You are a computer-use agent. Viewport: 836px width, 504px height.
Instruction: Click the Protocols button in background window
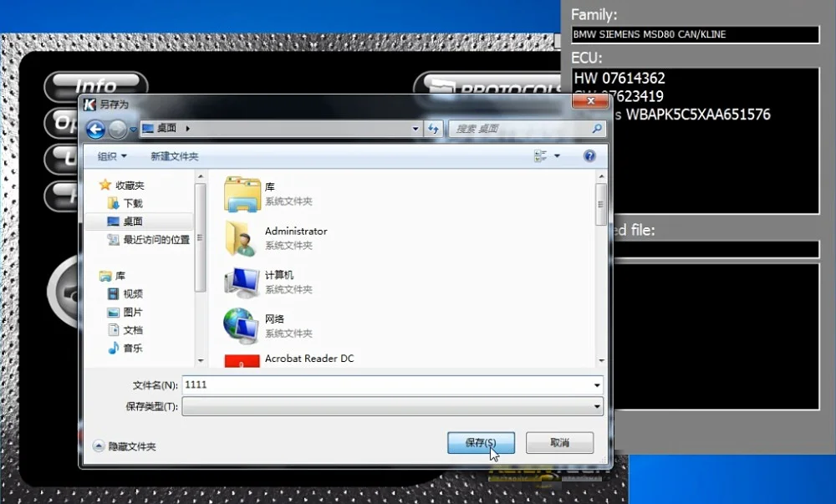coord(488,85)
